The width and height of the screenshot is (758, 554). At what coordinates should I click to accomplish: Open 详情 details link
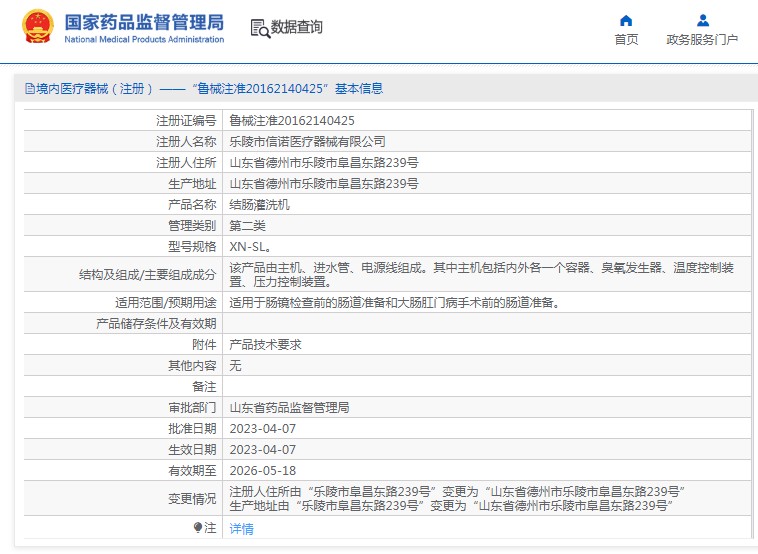pyautogui.click(x=241, y=528)
